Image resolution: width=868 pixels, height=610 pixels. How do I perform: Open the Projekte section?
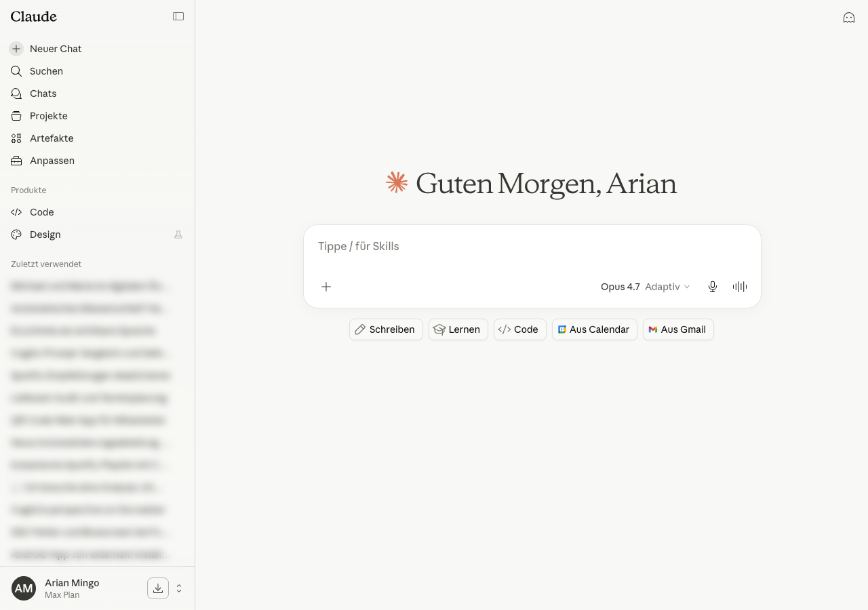coord(97,116)
